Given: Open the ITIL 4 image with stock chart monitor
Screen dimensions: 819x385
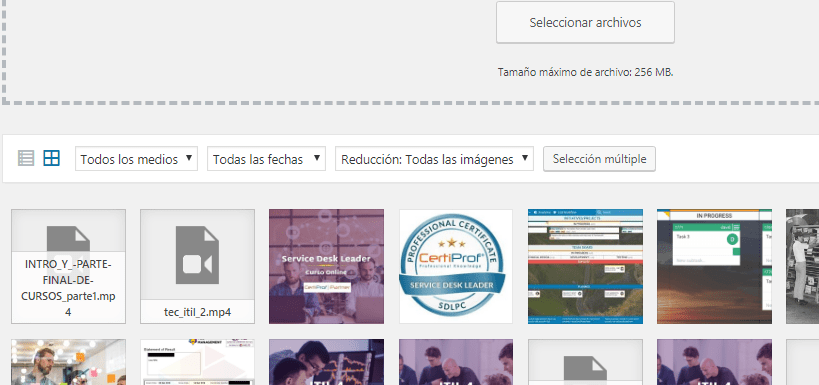Looking at the screenshot, I should [x=326, y=362].
